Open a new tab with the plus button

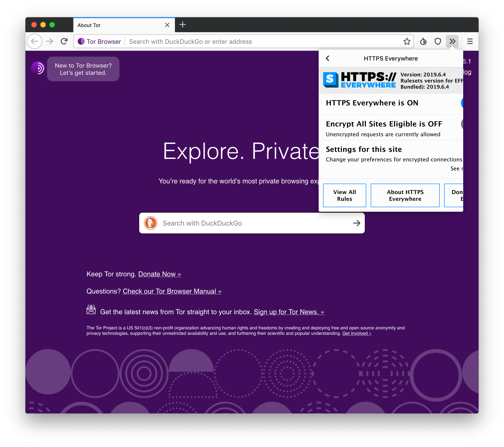pyautogui.click(x=183, y=25)
